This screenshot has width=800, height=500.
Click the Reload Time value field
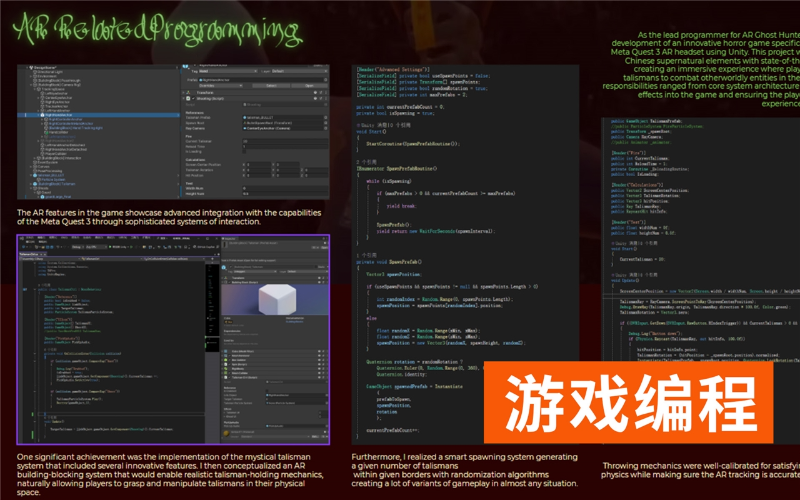point(285,146)
